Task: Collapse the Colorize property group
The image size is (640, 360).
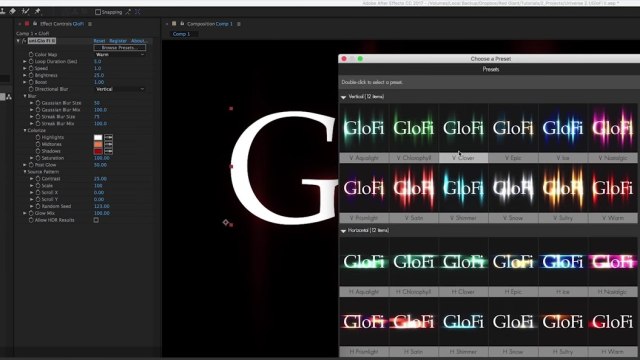Action: pos(25,130)
